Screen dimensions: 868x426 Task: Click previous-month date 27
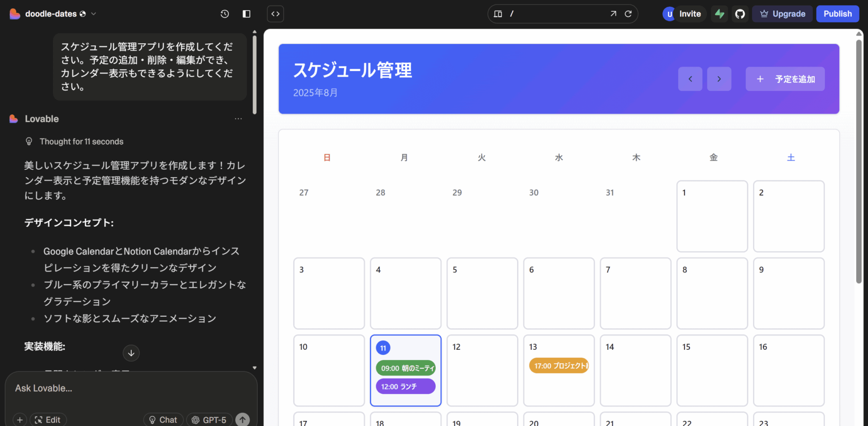tap(304, 193)
